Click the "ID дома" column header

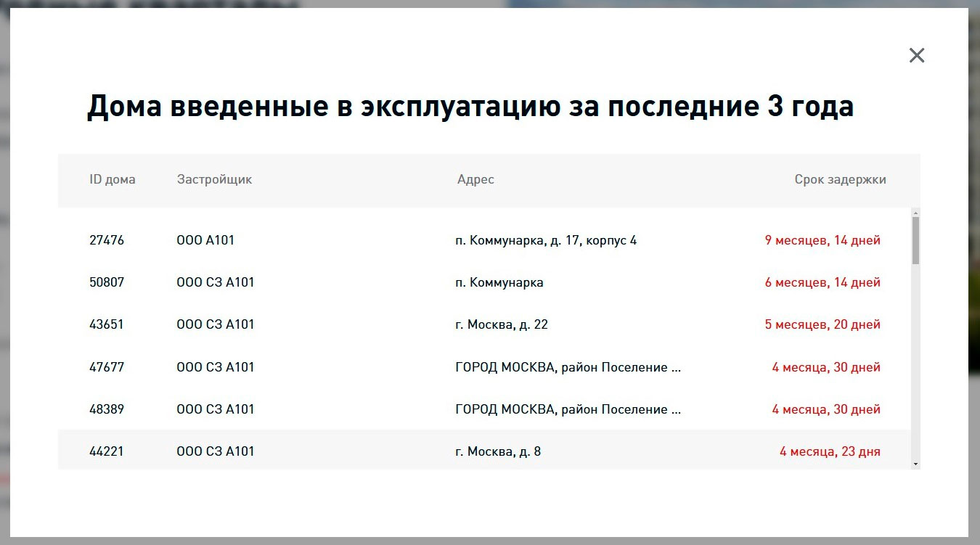(112, 179)
